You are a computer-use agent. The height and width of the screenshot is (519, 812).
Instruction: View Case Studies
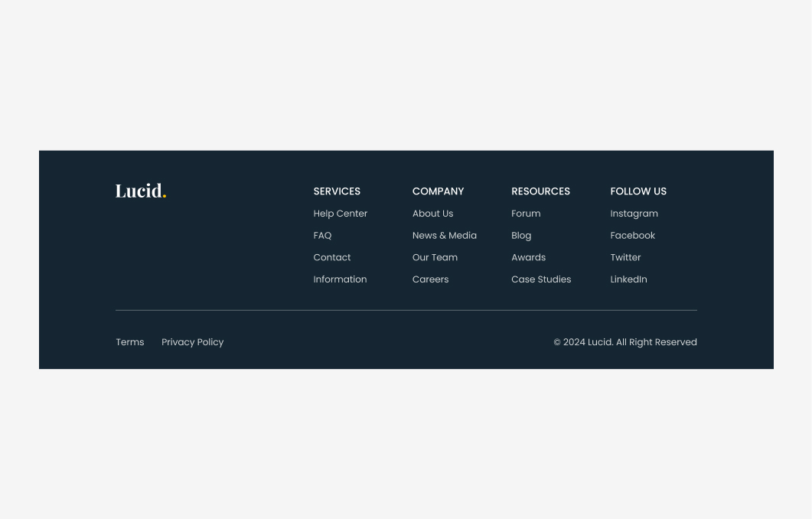click(x=541, y=279)
